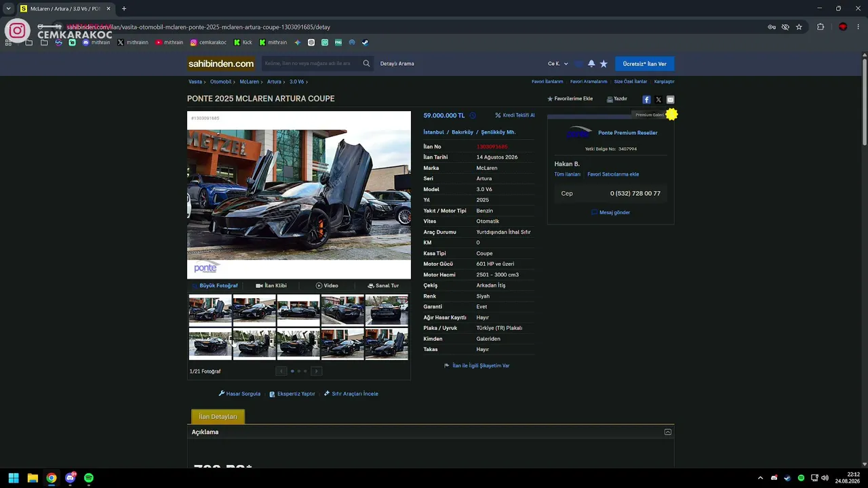Click the Steam tray icon
Viewport: 868px width, 488px height.
point(787,478)
